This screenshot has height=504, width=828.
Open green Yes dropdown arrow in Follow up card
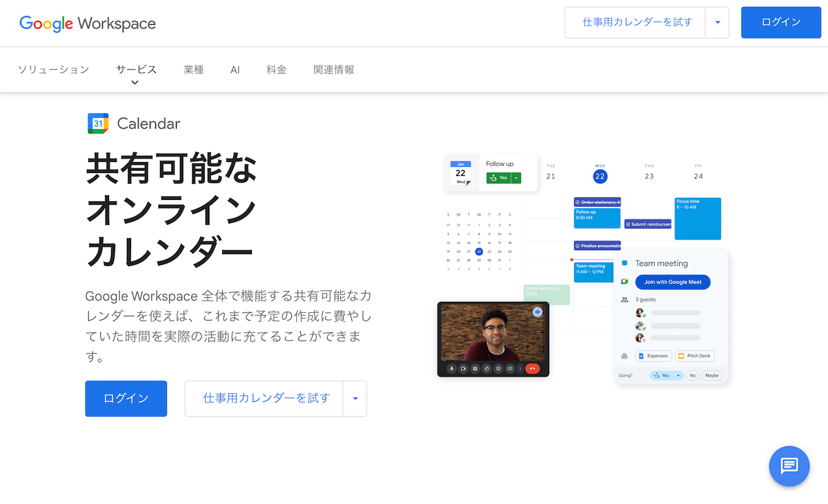[x=516, y=178]
